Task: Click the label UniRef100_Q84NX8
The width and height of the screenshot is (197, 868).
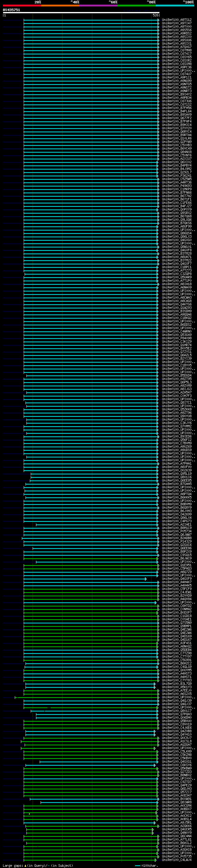Action: 177,152
